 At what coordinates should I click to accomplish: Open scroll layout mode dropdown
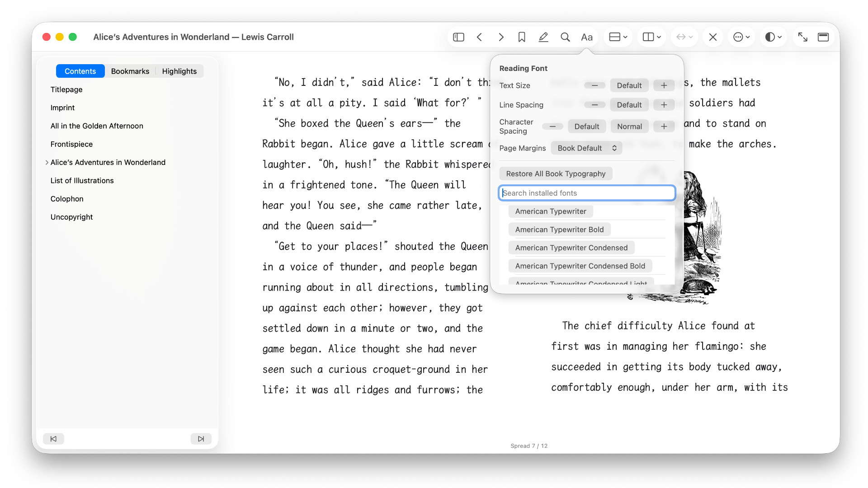618,37
